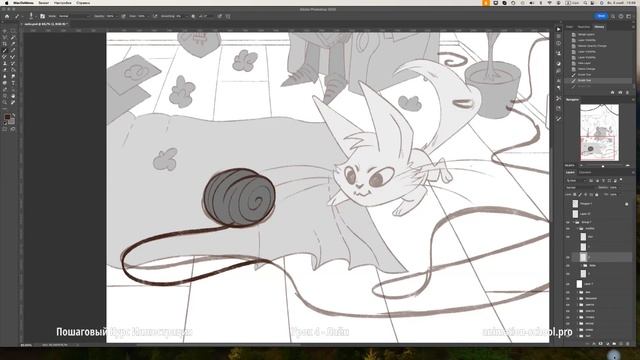Image resolution: width=640 pixels, height=360 pixels.
Task: Open the History panel menu
Action: tap(633, 27)
